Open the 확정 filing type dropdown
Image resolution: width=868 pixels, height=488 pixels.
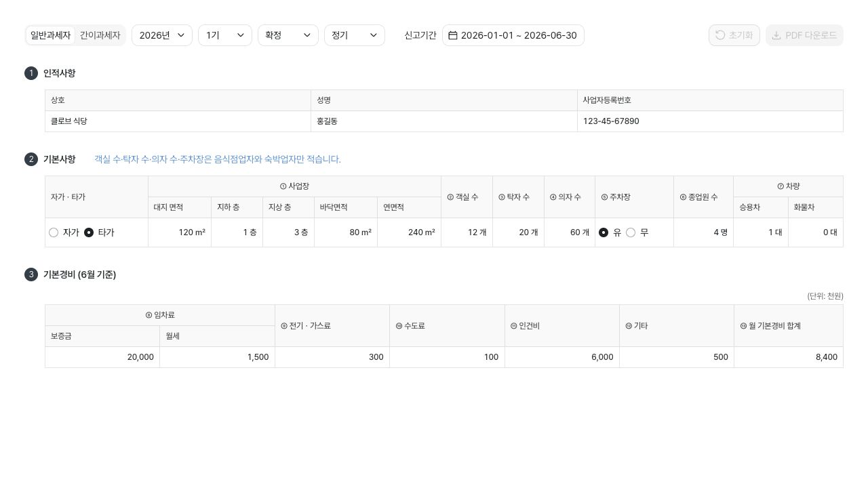[288, 35]
